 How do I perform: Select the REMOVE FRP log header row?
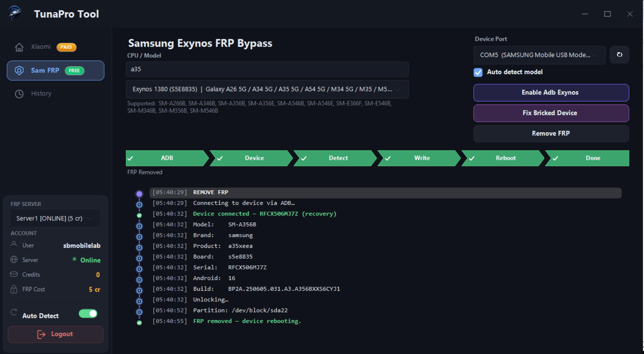[x=386, y=193]
